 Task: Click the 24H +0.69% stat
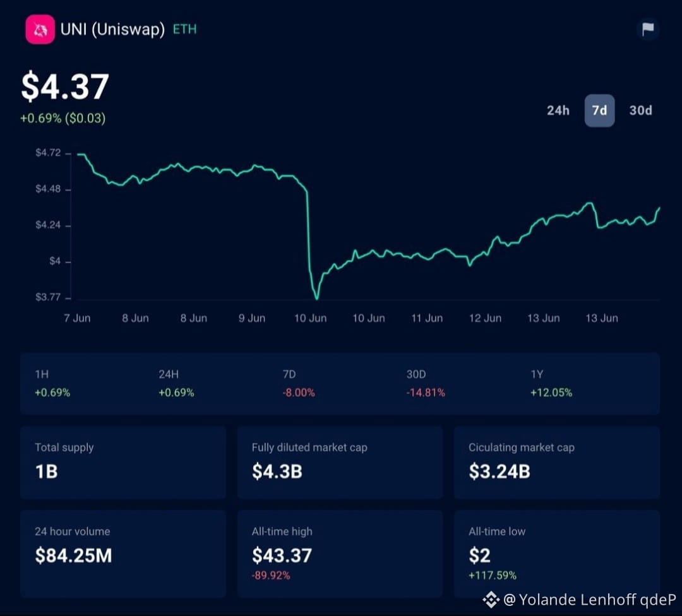click(177, 384)
